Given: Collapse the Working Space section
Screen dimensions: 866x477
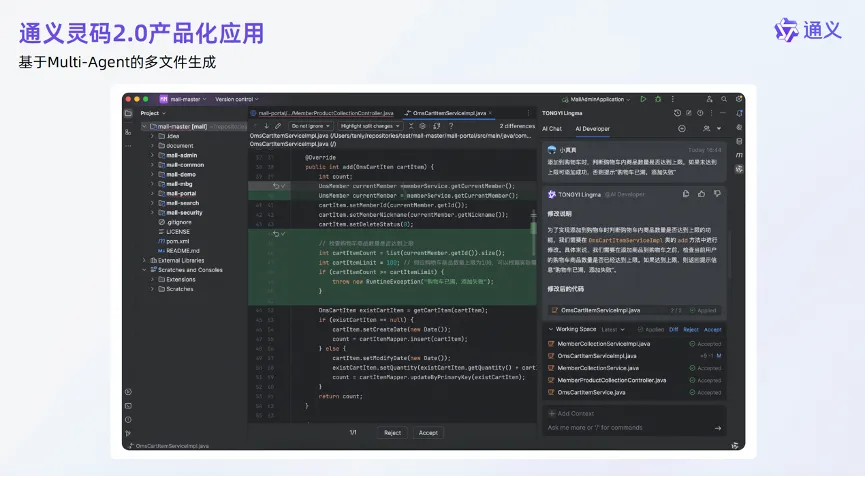Looking at the screenshot, I should [x=551, y=330].
